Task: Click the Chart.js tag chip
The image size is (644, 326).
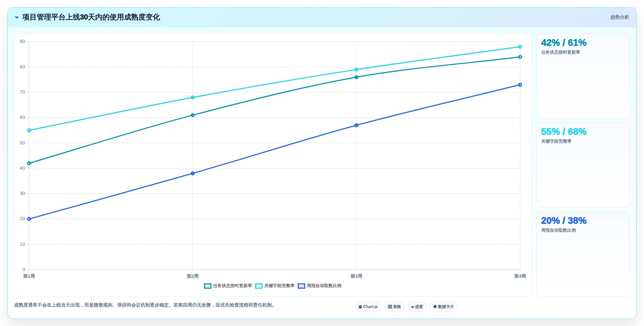Action: (368, 307)
